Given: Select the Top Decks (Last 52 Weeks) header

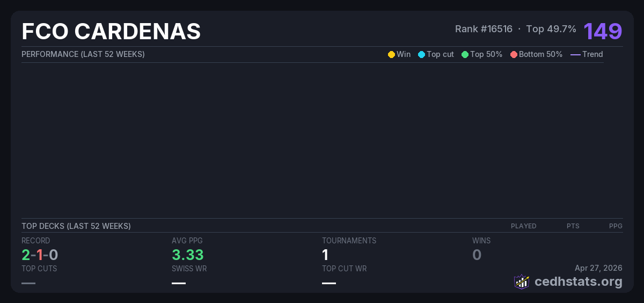Looking at the screenshot, I should [76, 226].
